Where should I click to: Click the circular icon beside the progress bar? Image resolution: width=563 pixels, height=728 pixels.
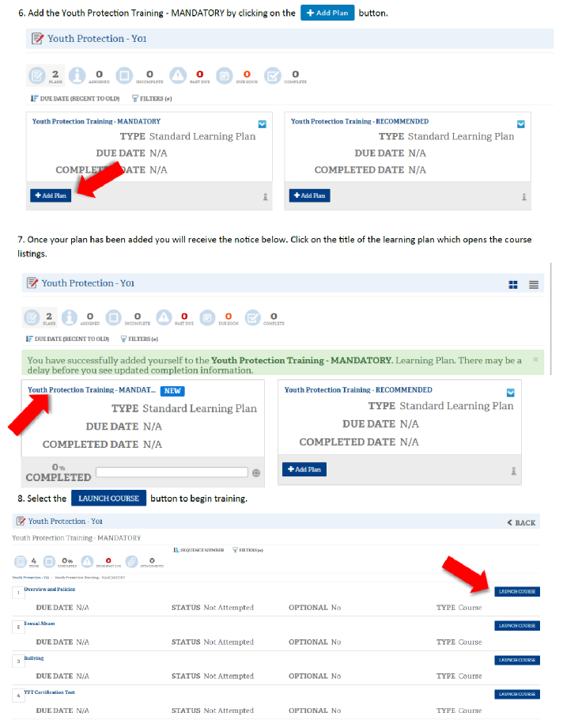(255, 472)
